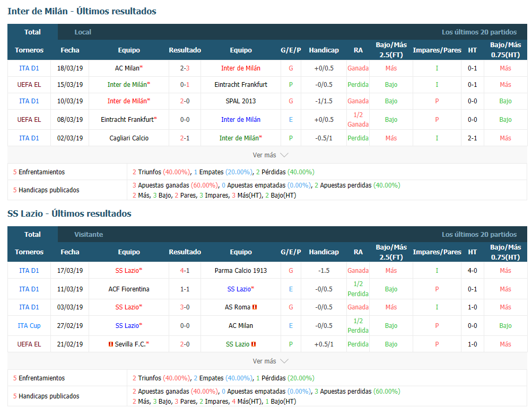The height and width of the screenshot is (409, 532).
Task: Click the Inter de Milán - Últimos resultados heading
Action: tap(82, 11)
